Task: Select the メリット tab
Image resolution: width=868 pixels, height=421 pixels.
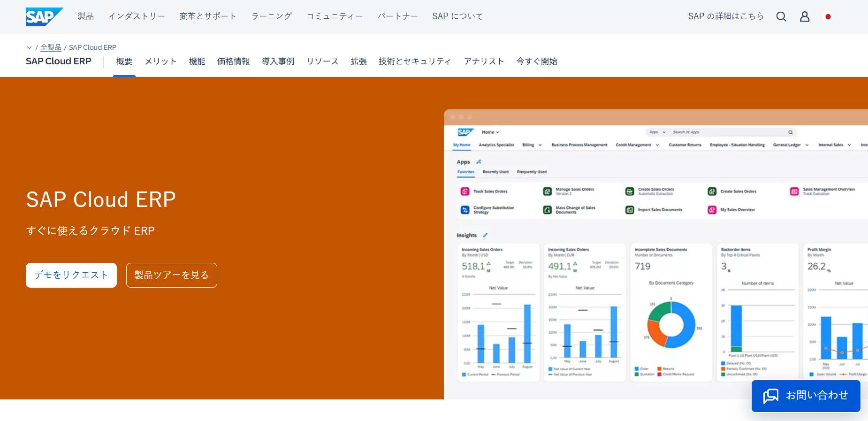Action: 160,61
